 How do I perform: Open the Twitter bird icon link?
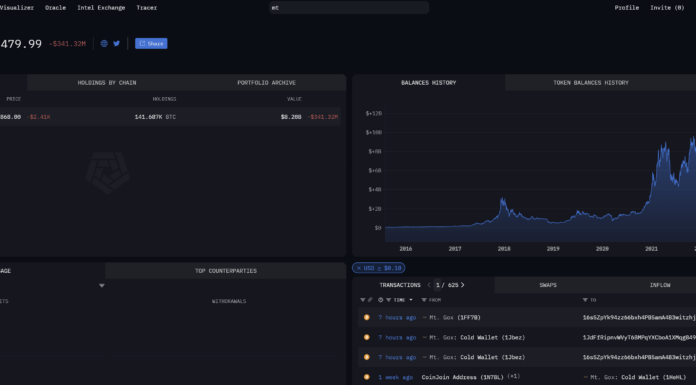click(116, 44)
